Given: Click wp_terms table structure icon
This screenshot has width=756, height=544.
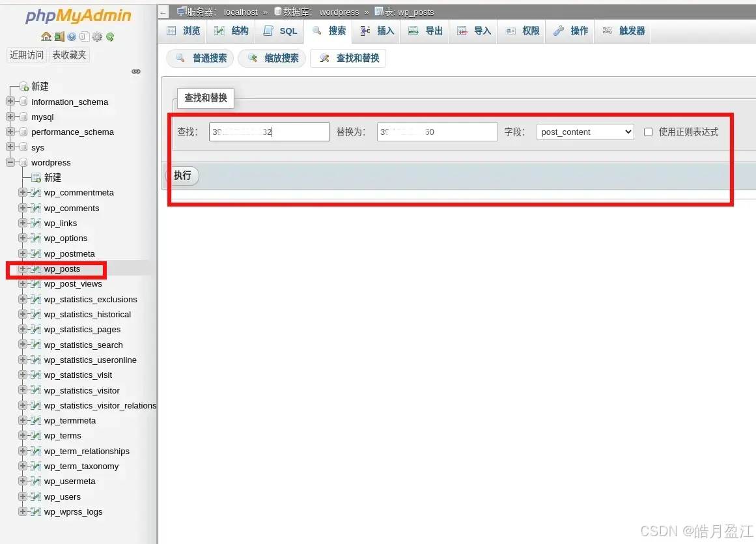Looking at the screenshot, I should click(36, 435).
